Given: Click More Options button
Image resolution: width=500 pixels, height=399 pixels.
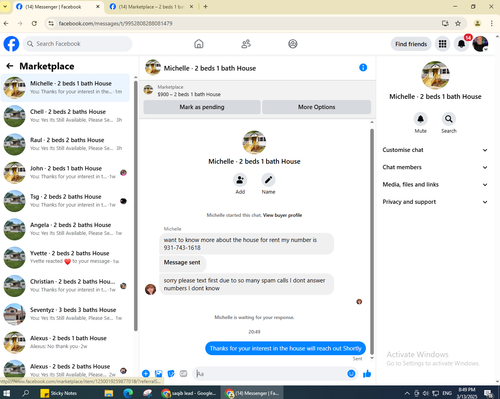Looking at the screenshot, I should coord(316,107).
